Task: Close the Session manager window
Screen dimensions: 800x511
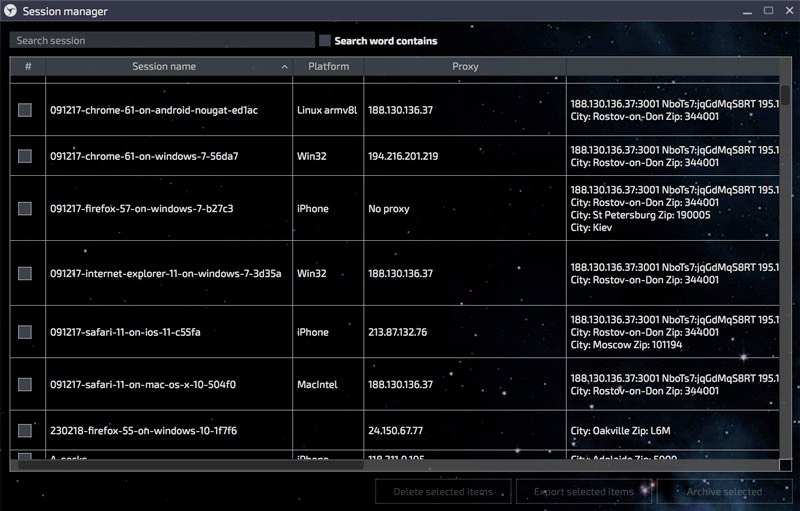Action: (x=789, y=11)
